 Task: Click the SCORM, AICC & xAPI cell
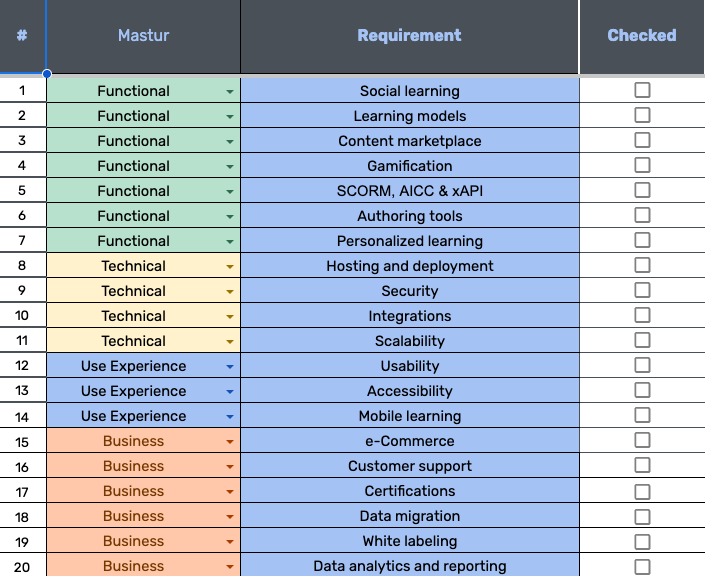[x=409, y=191]
